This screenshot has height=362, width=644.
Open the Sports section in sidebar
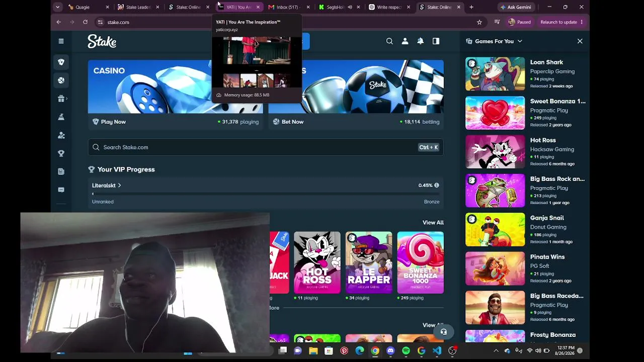[61, 80]
